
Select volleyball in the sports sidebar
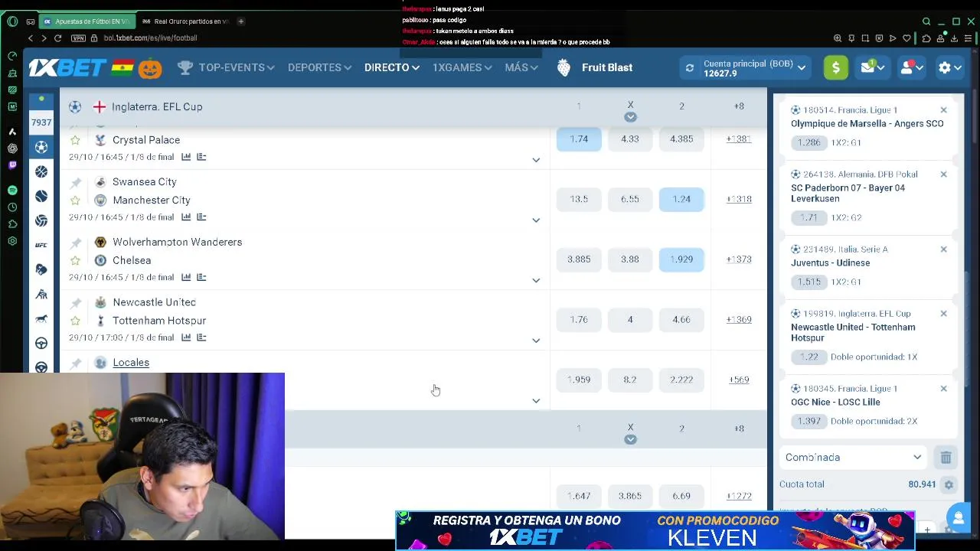pyautogui.click(x=41, y=220)
